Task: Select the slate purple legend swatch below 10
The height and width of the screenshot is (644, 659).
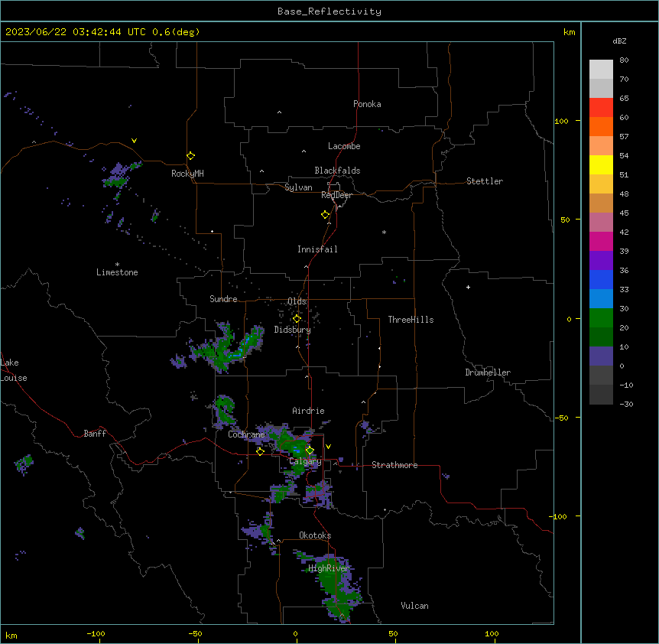Action: pos(601,356)
